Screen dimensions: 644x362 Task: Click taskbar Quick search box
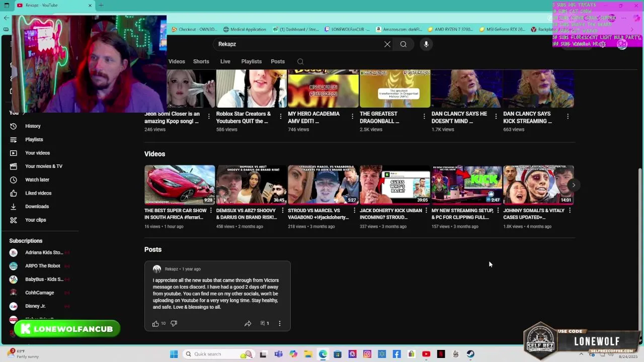(x=219, y=354)
